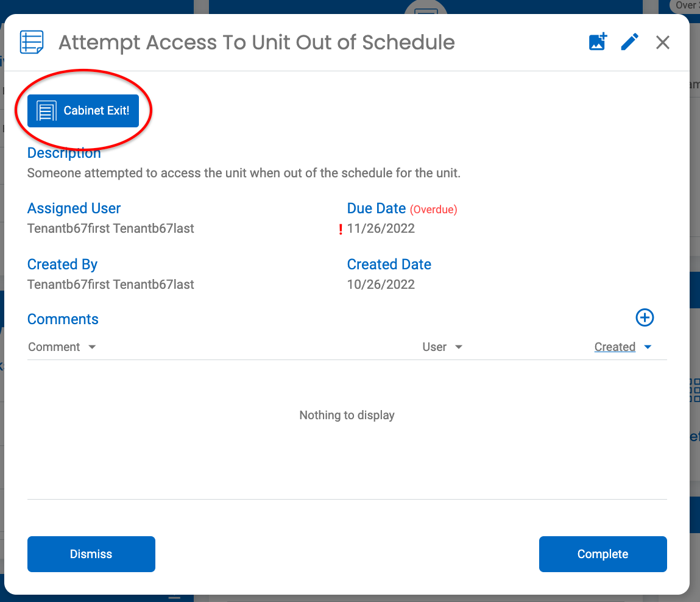Screen dimensions: 700x602
Task: Open the User column dropdown
Action: [x=459, y=347]
